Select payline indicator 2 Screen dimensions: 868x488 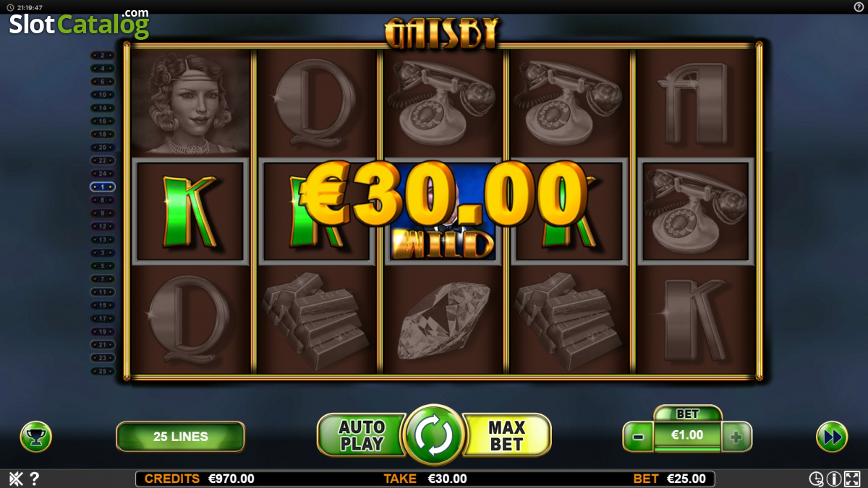point(102,55)
